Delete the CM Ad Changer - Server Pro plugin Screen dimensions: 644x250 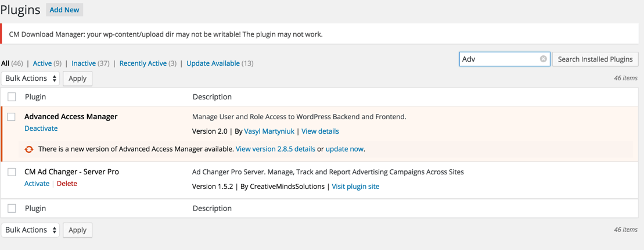[x=67, y=184]
